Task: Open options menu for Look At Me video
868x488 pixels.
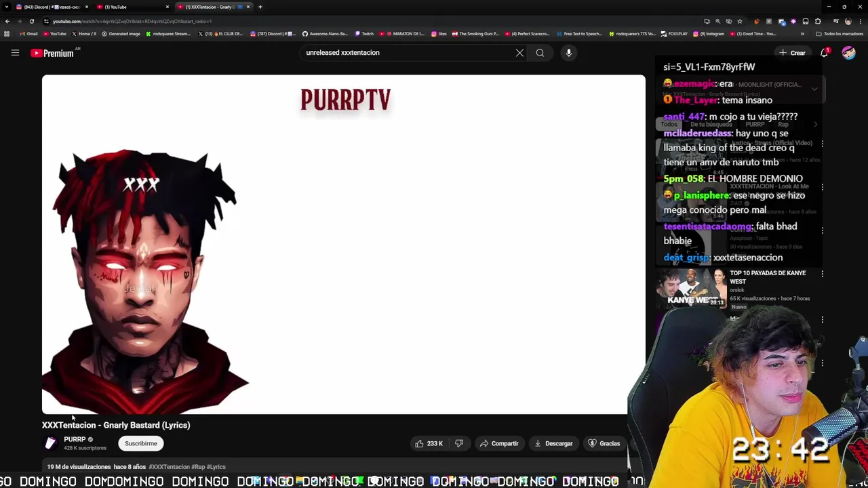Action: 823,187
